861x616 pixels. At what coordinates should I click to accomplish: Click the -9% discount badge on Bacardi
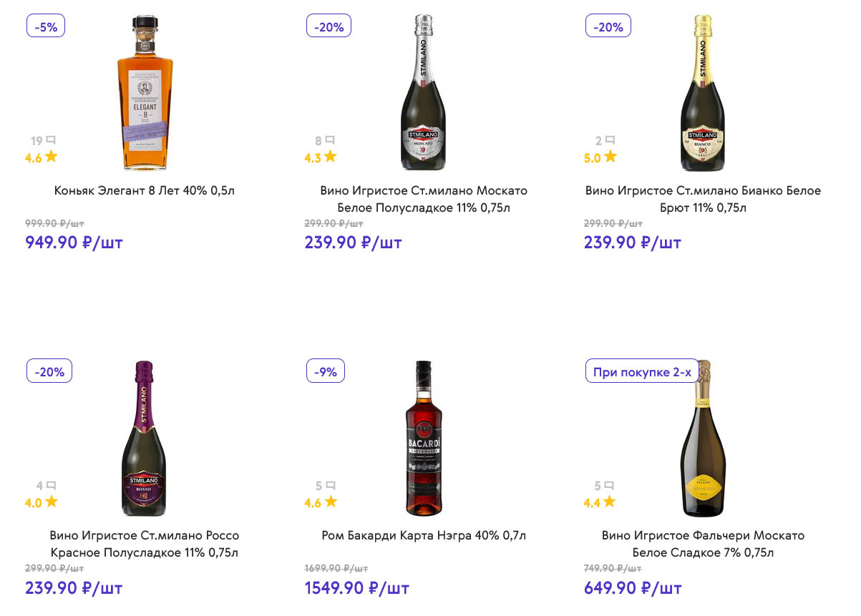(x=326, y=371)
